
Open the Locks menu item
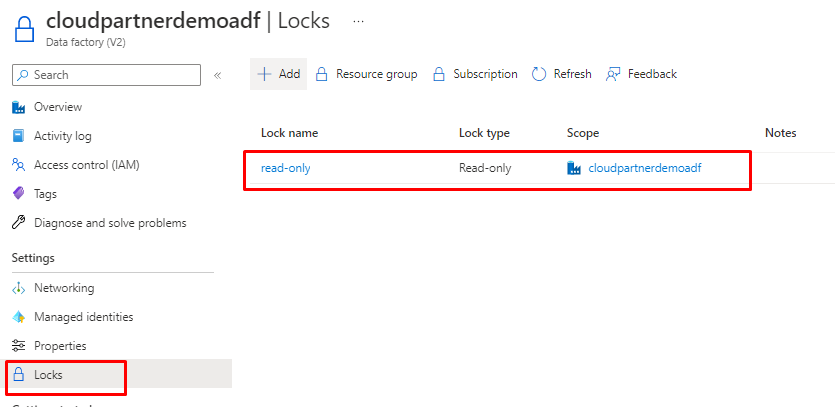click(48, 375)
